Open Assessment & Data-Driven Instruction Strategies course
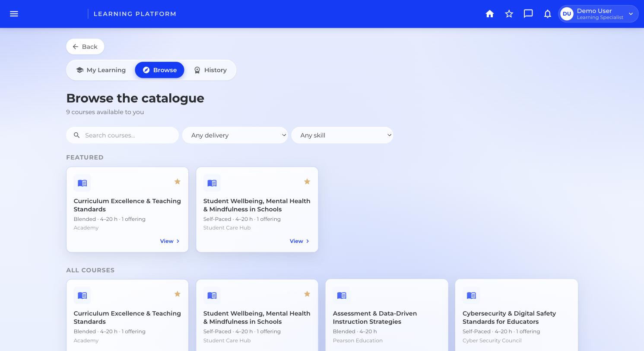 [375, 317]
